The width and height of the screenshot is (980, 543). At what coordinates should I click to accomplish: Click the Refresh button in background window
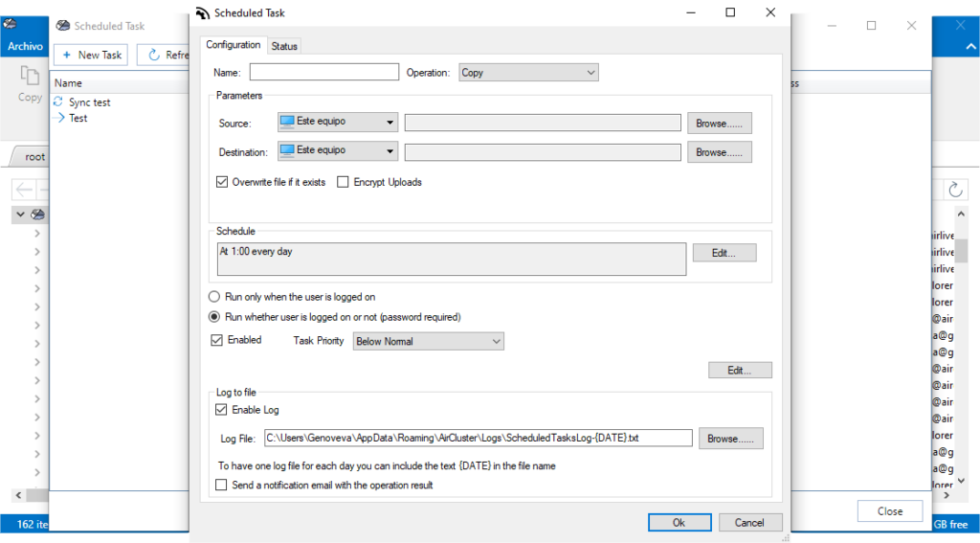pos(164,55)
